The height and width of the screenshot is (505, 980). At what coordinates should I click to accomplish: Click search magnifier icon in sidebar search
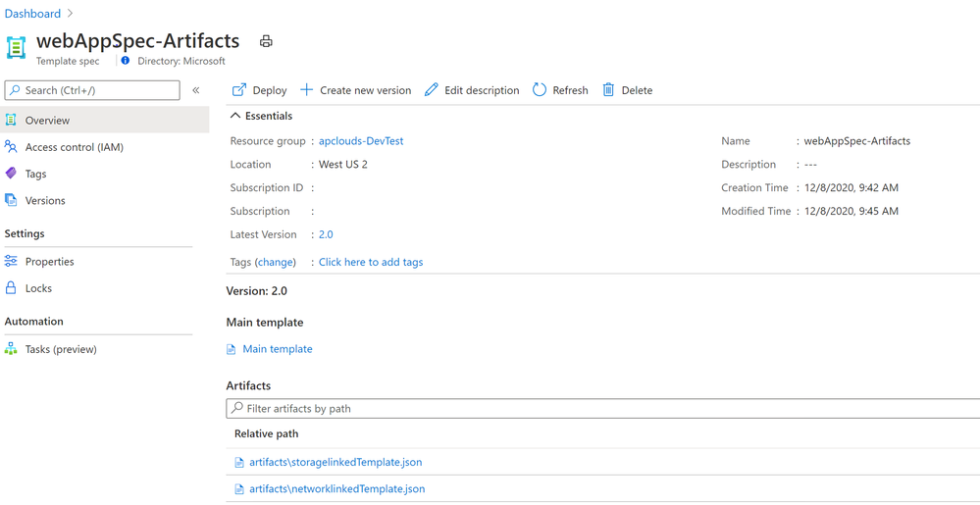[15, 90]
